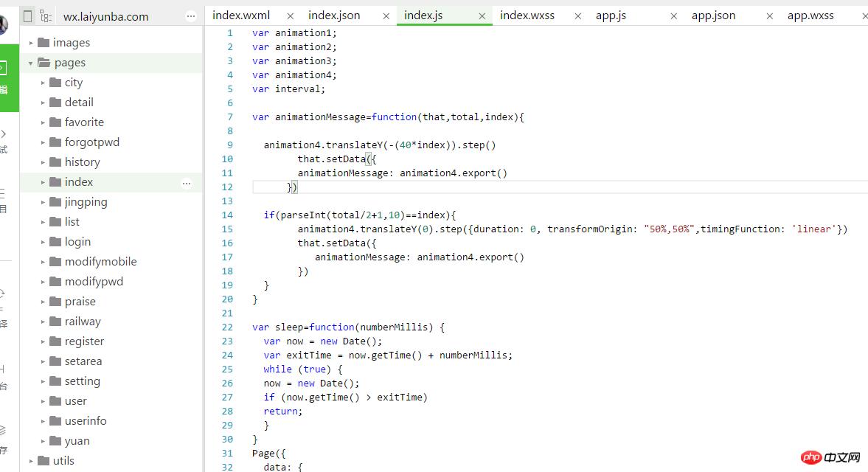Open the project more-options ellipsis menu
Image resolution: width=868 pixels, height=472 pixels.
[x=191, y=15]
